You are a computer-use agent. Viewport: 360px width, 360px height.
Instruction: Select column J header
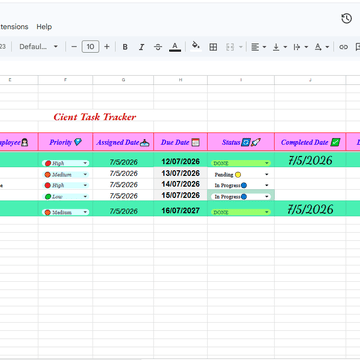(310, 80)
